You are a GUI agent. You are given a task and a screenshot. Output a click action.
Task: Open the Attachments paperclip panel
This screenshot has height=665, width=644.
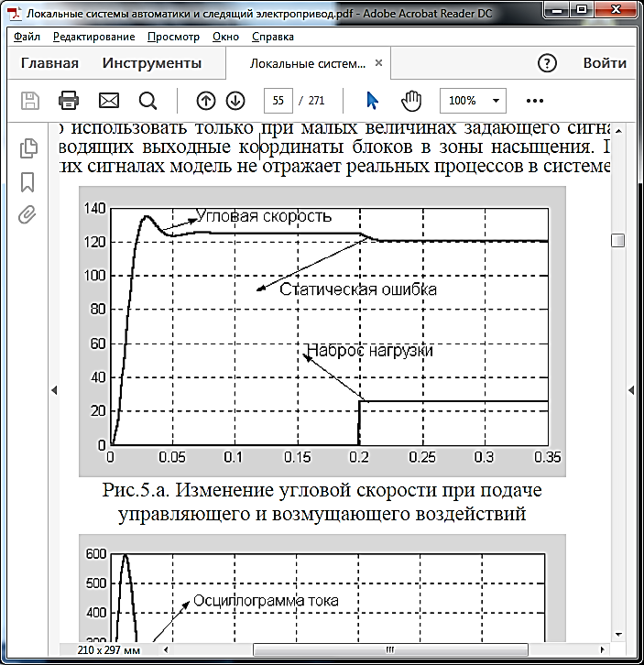[28, 215]
